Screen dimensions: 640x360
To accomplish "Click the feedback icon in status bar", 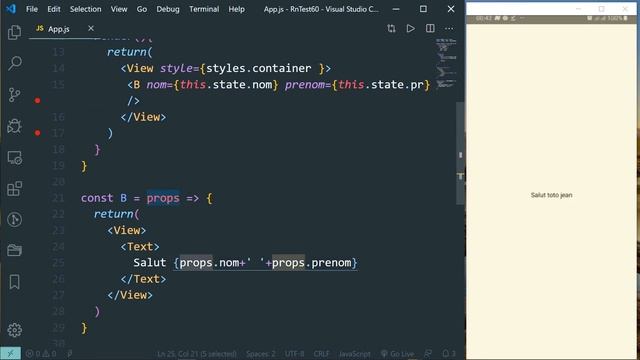I will tap(428, 353).
